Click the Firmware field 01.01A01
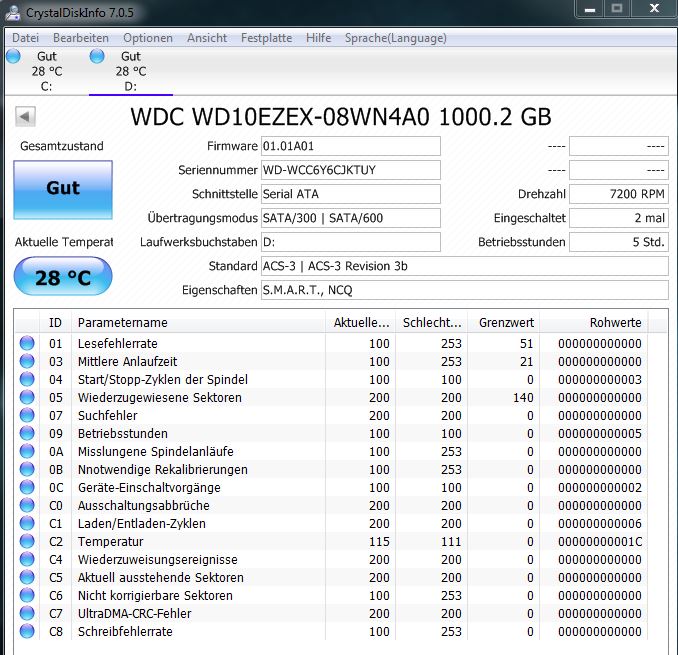 click(351, 146)
